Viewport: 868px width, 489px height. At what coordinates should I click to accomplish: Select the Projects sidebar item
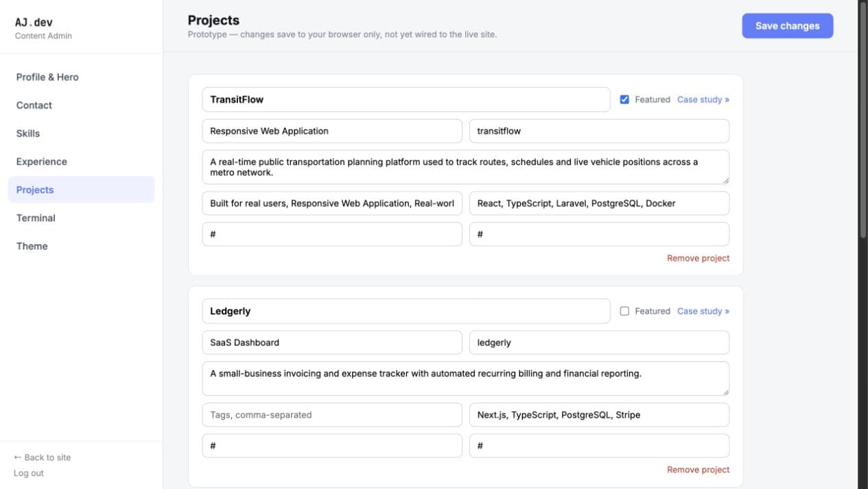81,190
